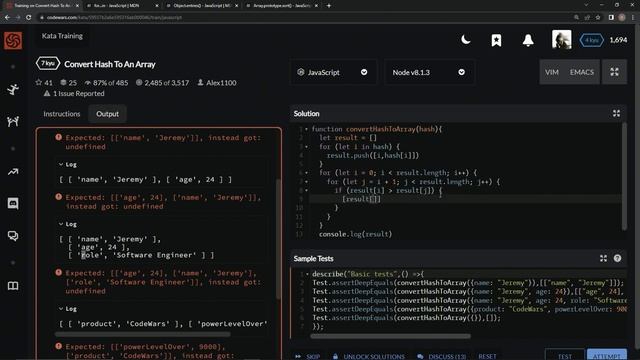Click the console.log(result) code line
The width and height of the screenshot is (640, 360).
pyautogui.click(x=355, y=234)
